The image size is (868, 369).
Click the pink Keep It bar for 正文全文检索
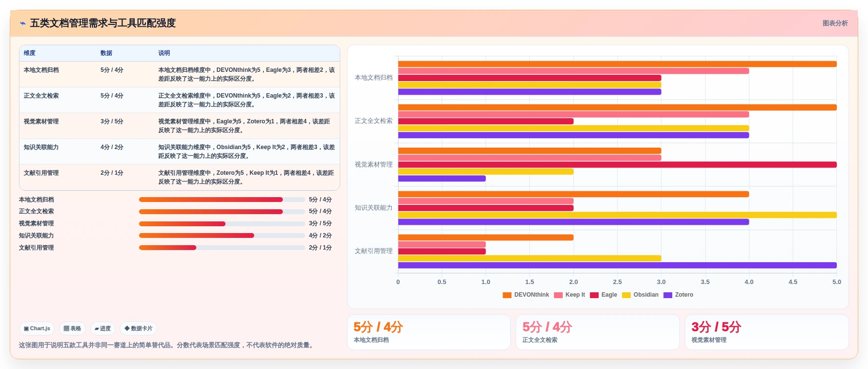pos(573,115)
